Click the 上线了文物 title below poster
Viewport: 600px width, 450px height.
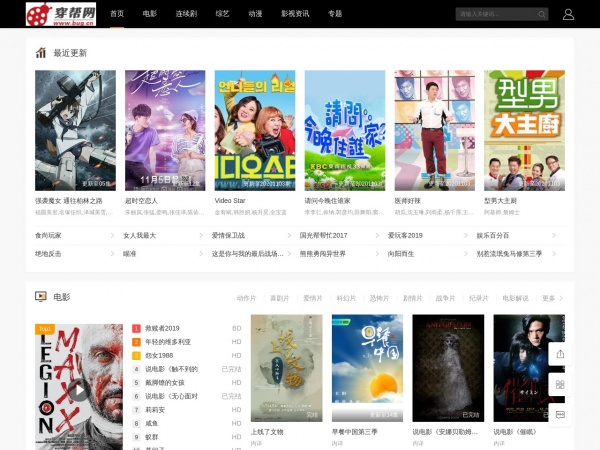coord(267,432)
